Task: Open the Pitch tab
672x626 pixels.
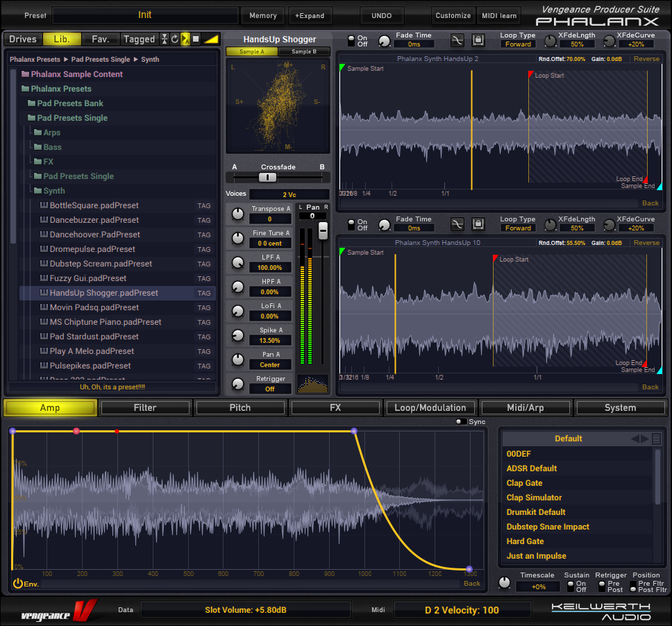Action: point(240,408)
